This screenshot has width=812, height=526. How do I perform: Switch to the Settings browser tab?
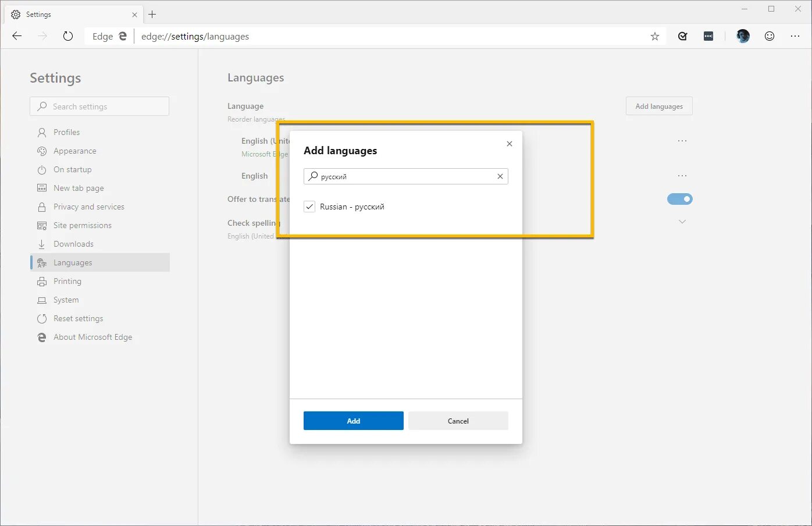[x=38, y=14]
